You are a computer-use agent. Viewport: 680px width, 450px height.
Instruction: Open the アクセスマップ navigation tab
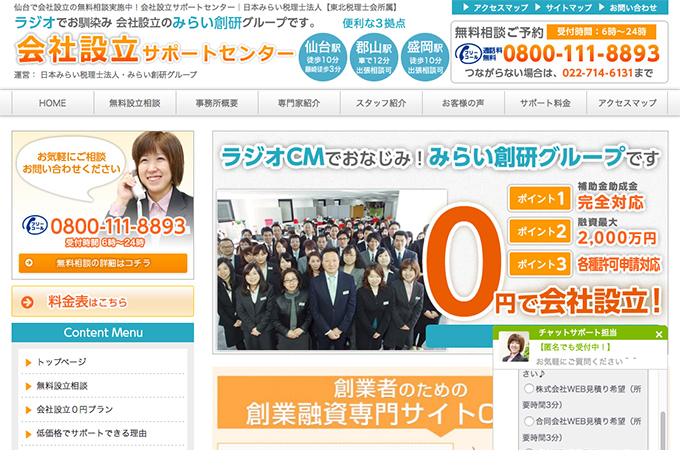point(627,103)
